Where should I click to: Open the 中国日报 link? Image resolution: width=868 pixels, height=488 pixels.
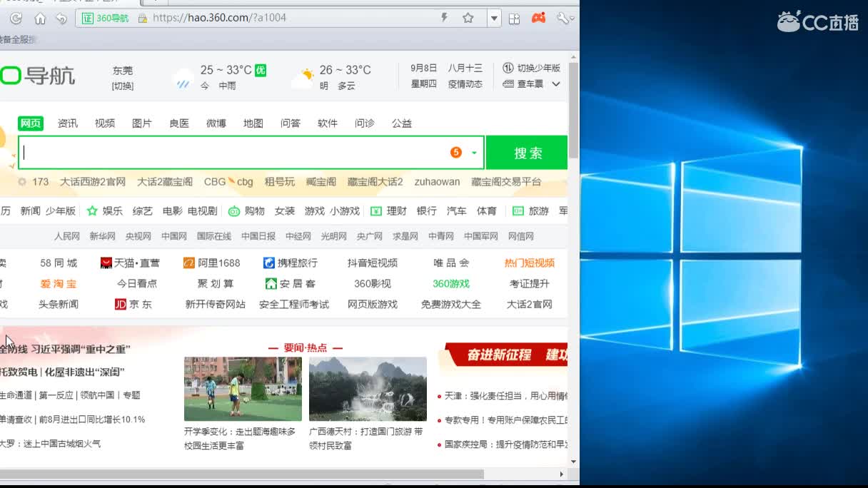(258, 236)
